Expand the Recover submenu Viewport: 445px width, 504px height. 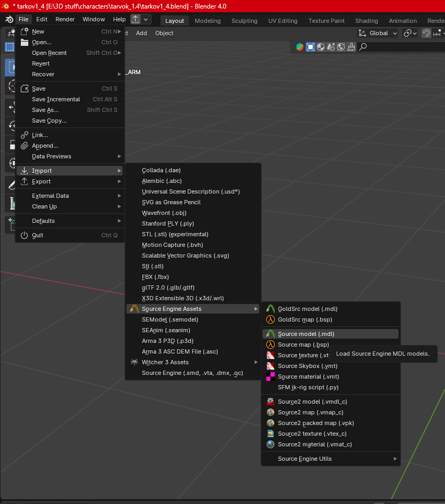point(70,74)
